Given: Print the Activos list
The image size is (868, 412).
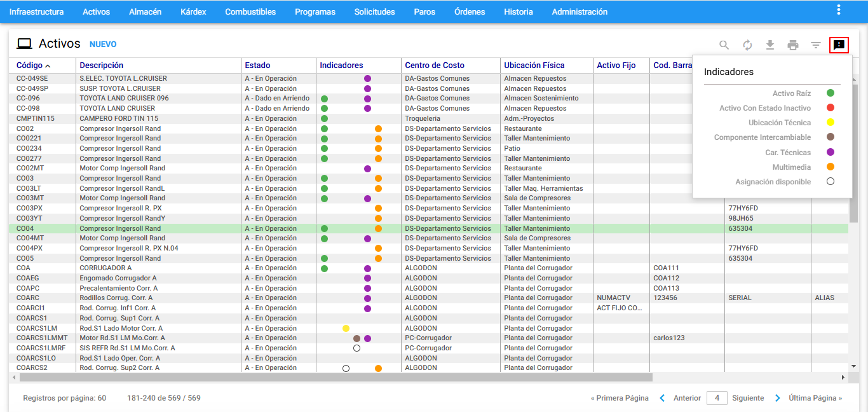Looking at the screenshot, I should (x=793, y=45).
